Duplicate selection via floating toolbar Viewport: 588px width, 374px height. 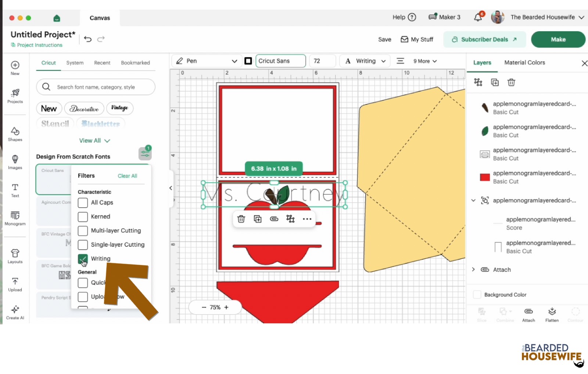pyautogui.click(x=258, y=219)
